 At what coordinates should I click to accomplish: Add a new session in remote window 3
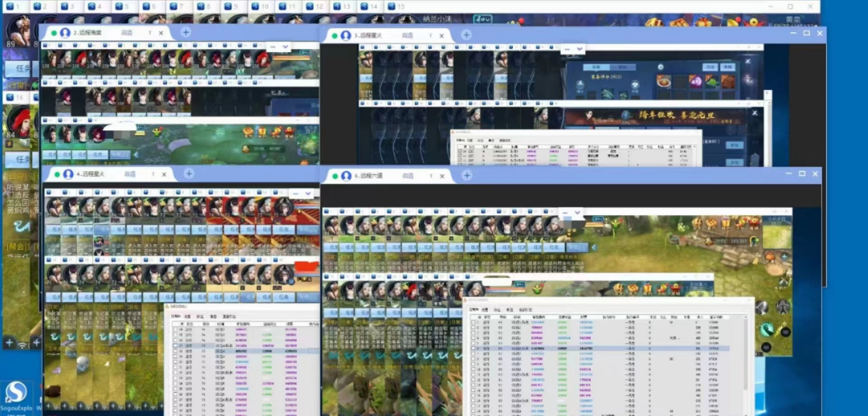pyautogui.click(x=466, y=35)
